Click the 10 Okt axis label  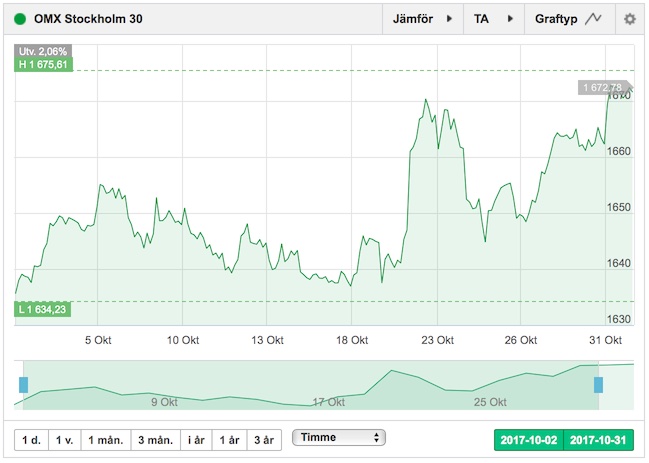tap(183, 340)
